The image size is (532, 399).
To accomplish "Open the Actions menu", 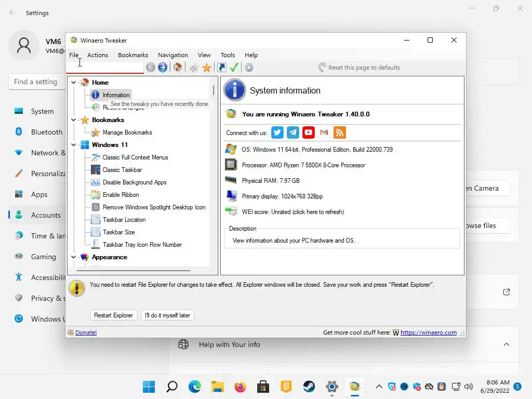I will [x=98, y=55].
